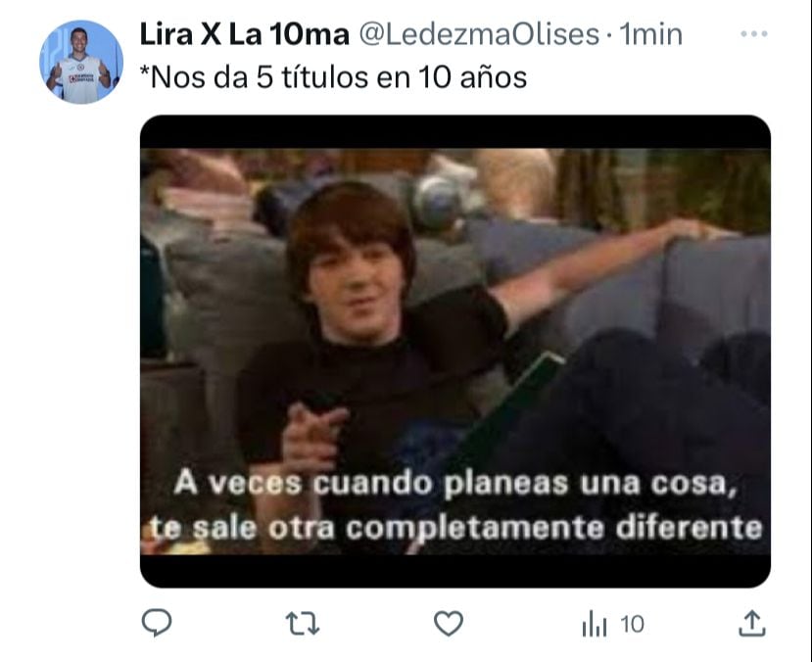Tap the white jersey in the avatar
The width and height of the screenshot is (812, 662).
point(80,78)
